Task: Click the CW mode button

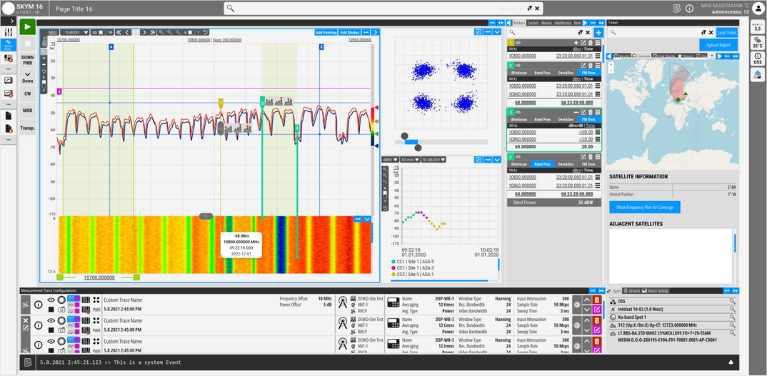Action: coord(27,93)
